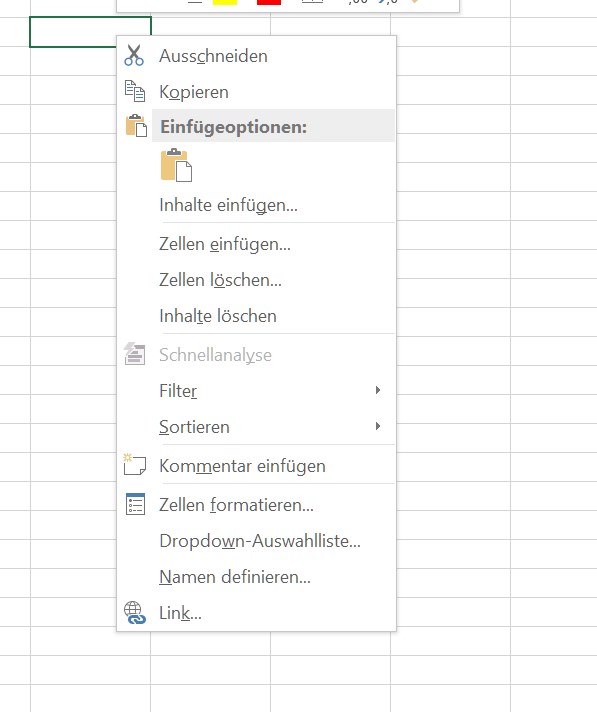
Task: Click the Schnellanalyse icon
Action: (135, 354)
